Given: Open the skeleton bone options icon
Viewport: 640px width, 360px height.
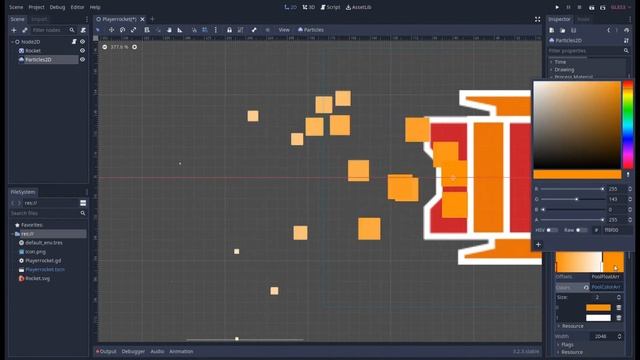Looking at the screenshot, I should 254,30.
